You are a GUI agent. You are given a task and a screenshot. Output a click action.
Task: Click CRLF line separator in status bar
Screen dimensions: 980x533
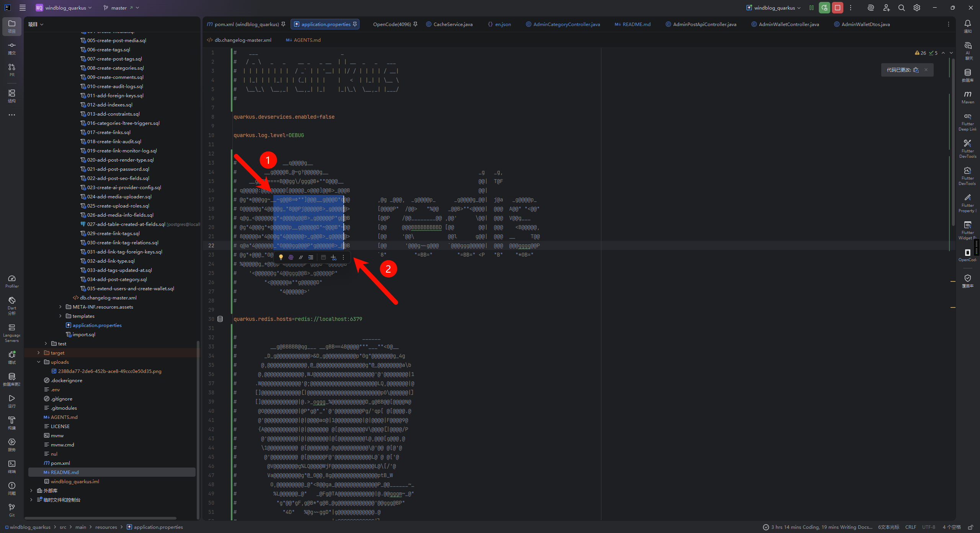[910, 527]
